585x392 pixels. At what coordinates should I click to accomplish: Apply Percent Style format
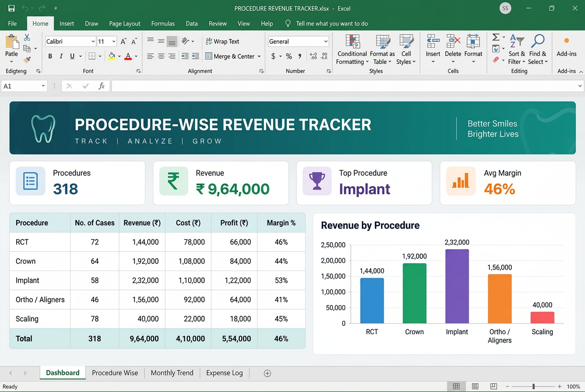289,56
